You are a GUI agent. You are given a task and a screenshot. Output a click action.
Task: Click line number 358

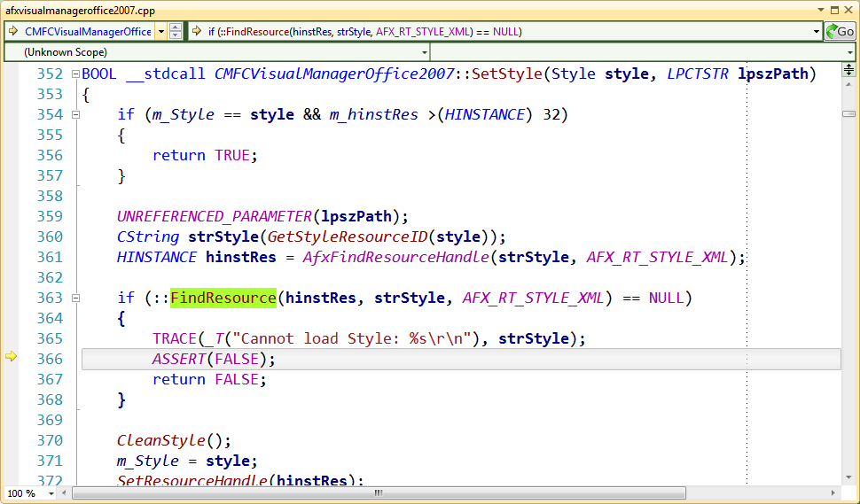coord(50,196)
